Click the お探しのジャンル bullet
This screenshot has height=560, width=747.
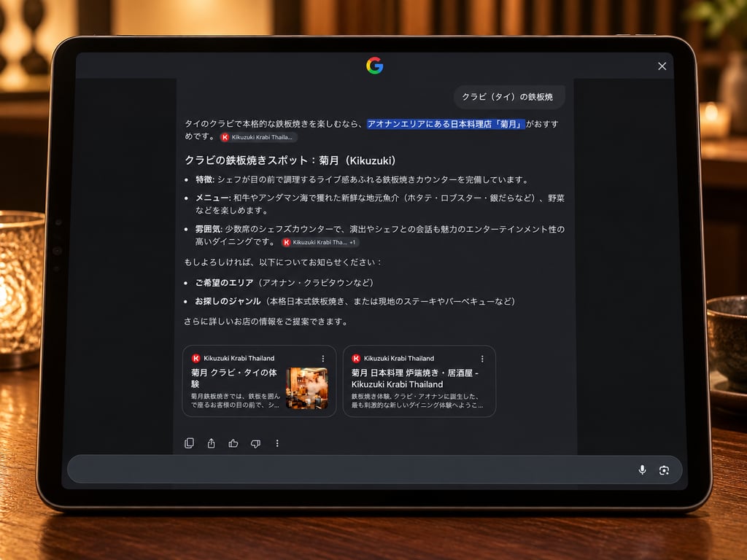355,301
